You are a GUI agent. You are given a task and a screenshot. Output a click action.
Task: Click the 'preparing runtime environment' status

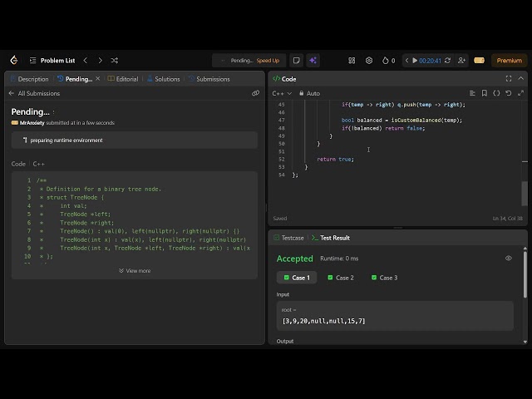tap(66, 140)
